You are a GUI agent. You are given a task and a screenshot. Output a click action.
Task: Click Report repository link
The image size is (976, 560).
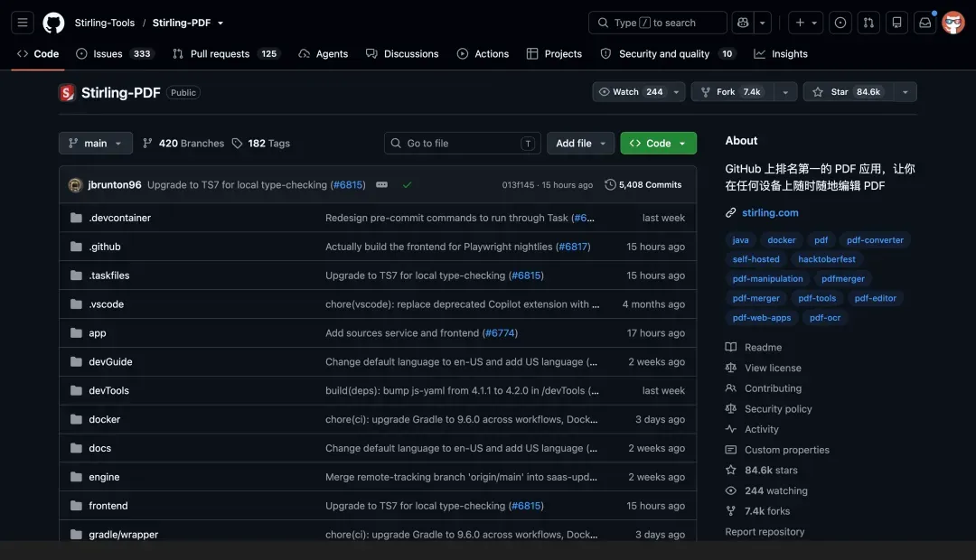(765, 532)
